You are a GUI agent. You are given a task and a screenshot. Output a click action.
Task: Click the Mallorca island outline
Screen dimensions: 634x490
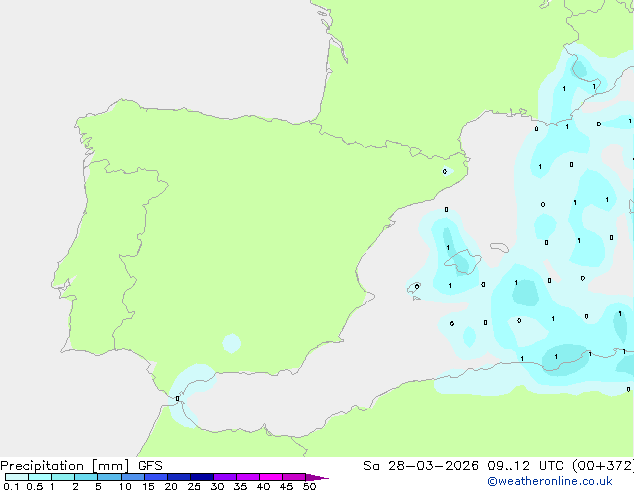click(x=463, y=262)
